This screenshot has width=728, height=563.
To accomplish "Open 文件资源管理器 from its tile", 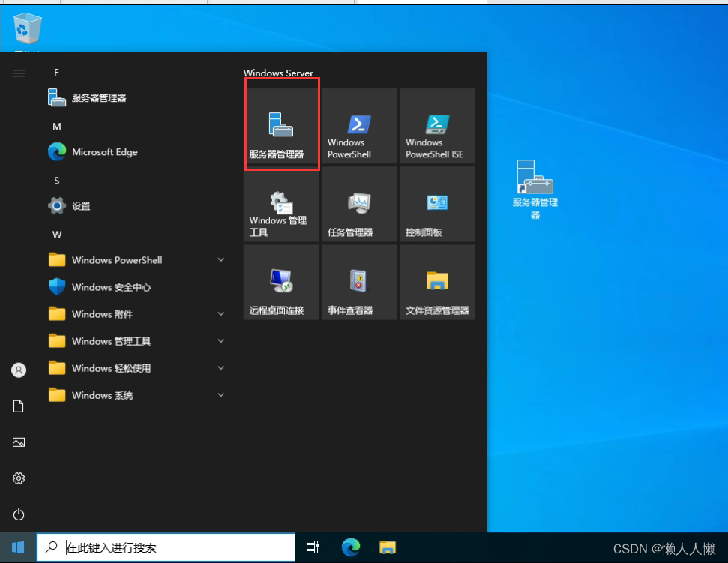I will pos(436,282).
